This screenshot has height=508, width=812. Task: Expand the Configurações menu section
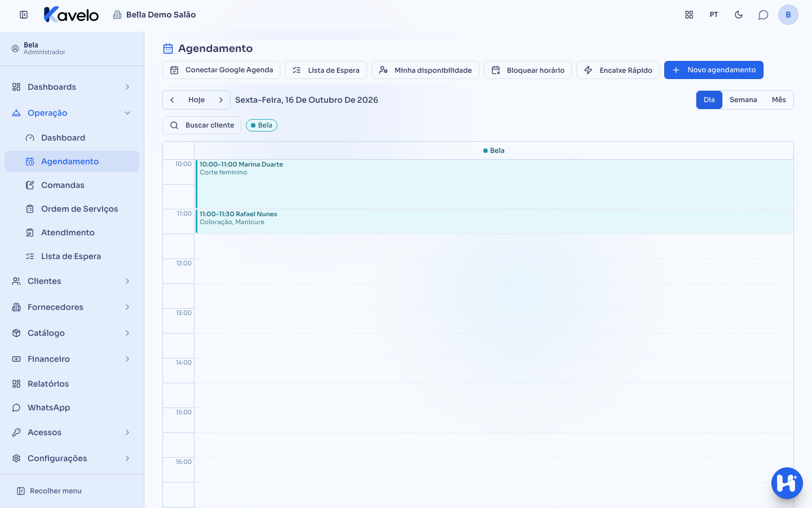tap(72, 458)
